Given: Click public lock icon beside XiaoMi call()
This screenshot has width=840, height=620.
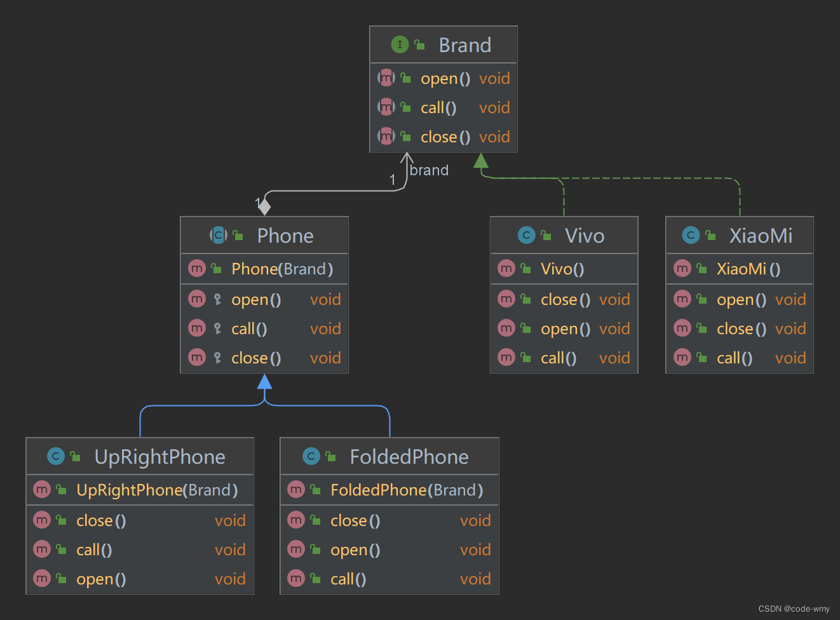Looking at the screenshot, I should [x=702, y=357].
